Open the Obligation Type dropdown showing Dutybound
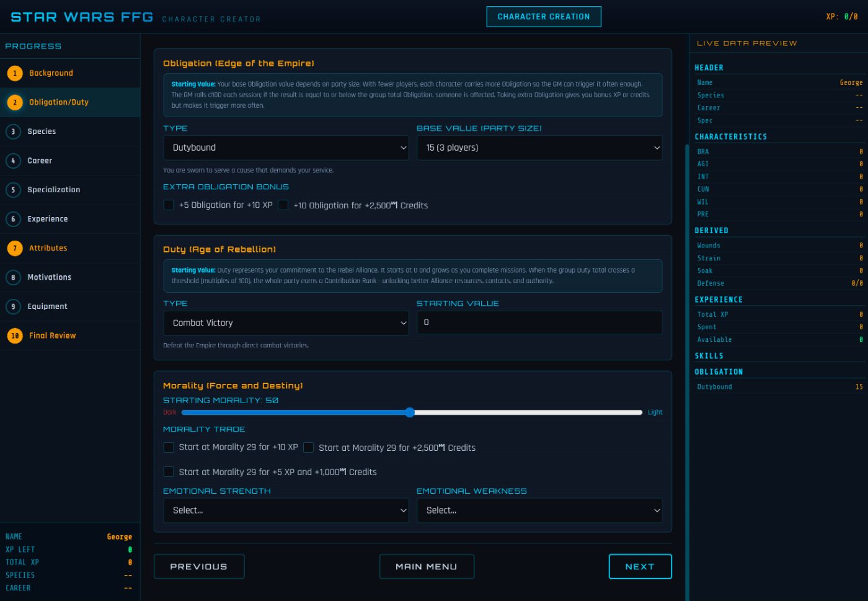868x601 pixels. point(286,148)
